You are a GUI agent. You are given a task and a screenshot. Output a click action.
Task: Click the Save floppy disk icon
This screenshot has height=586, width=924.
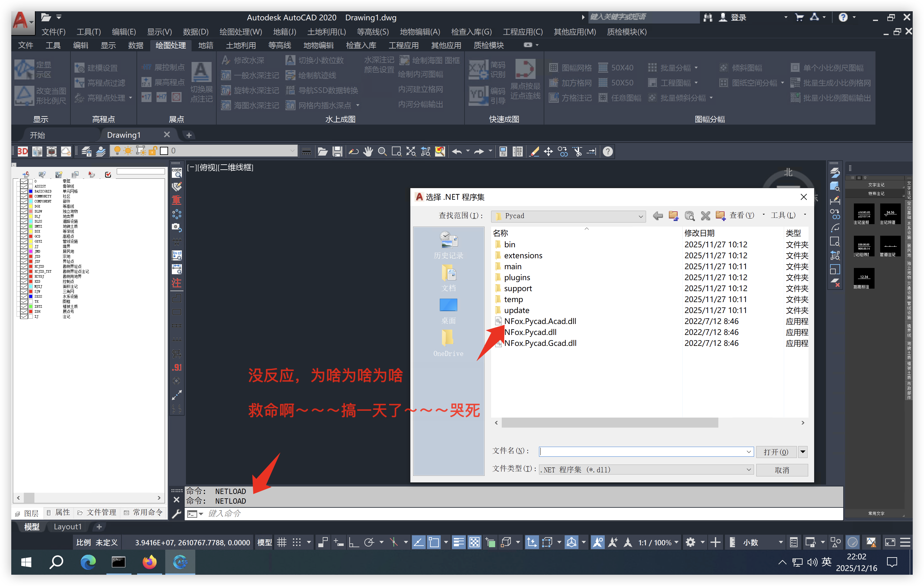(337, 152)
